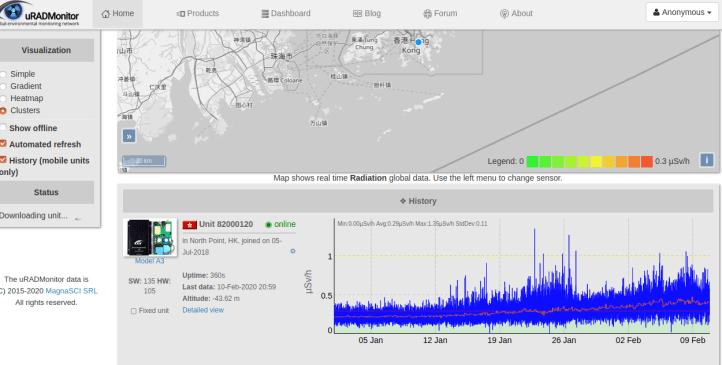Select the Clusters visualization option

tap(3, 110)
